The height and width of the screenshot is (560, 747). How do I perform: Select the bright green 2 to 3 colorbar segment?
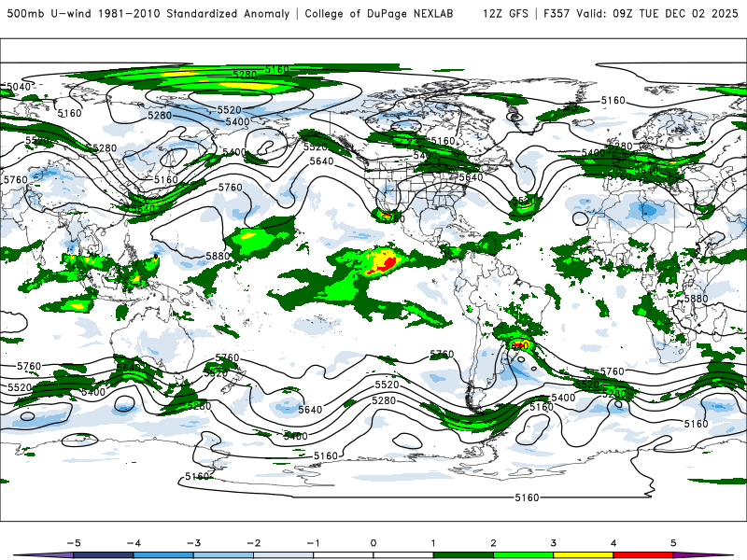tap(524, 555)
